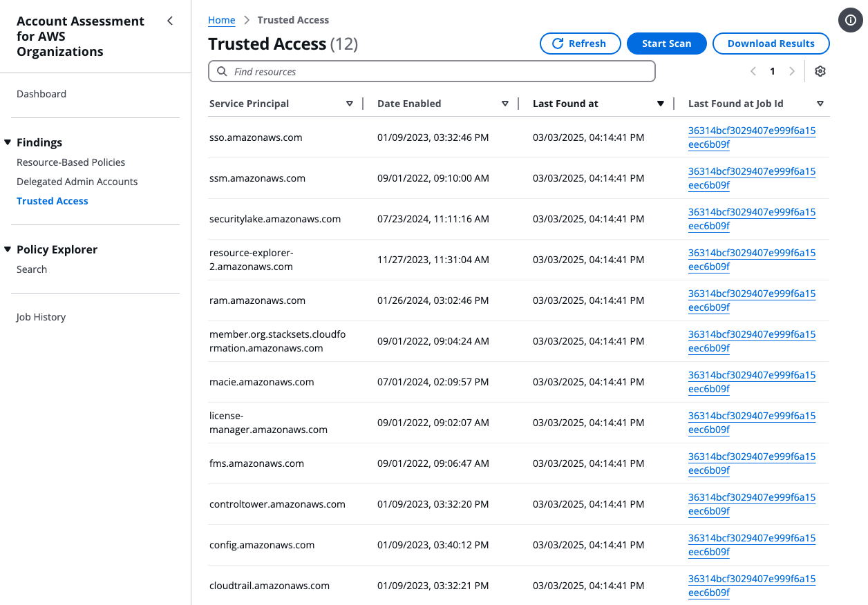Open job id link for cloudtrail row
868x605 pixels.
click(x=752, y=586)
